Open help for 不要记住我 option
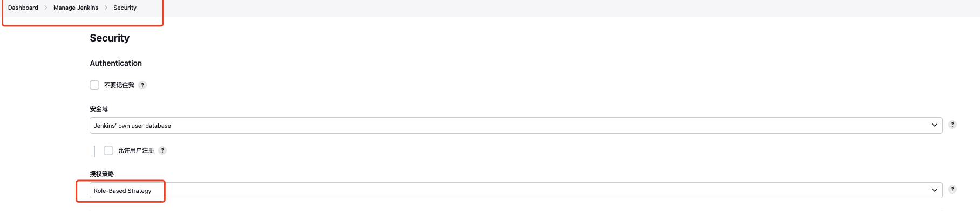 coord(142,85)
